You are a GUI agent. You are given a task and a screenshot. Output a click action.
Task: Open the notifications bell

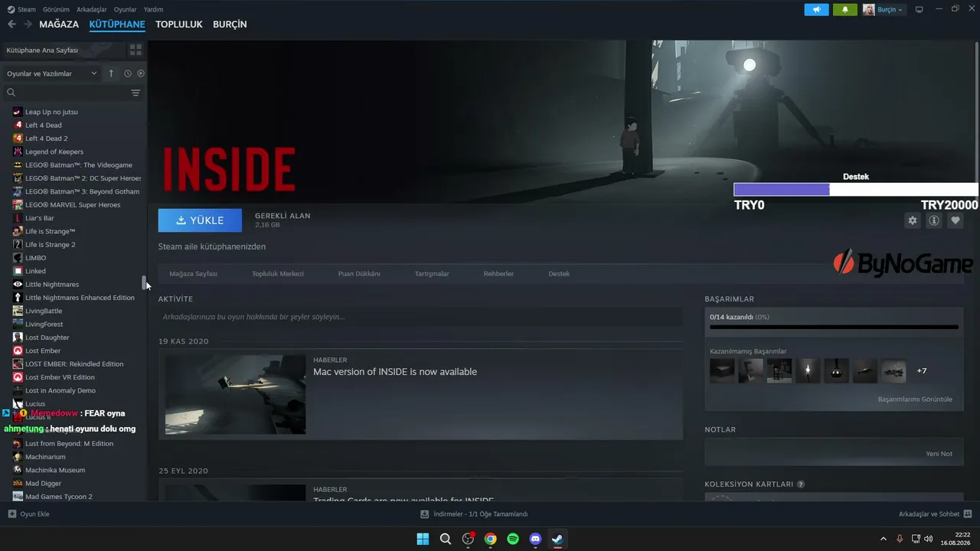point(845,10)
